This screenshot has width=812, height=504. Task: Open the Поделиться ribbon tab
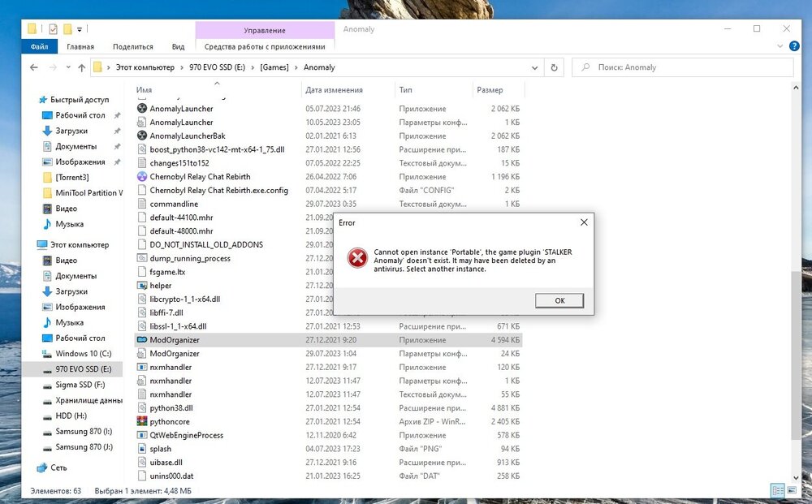click(x=133, y=46)
